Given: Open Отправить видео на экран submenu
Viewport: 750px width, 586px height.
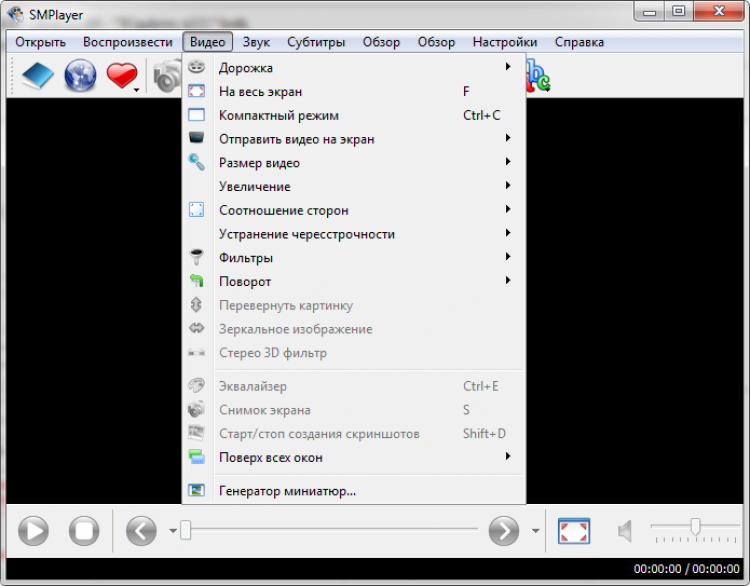Looking at the screenshot, I should click(x=354, y=139).
